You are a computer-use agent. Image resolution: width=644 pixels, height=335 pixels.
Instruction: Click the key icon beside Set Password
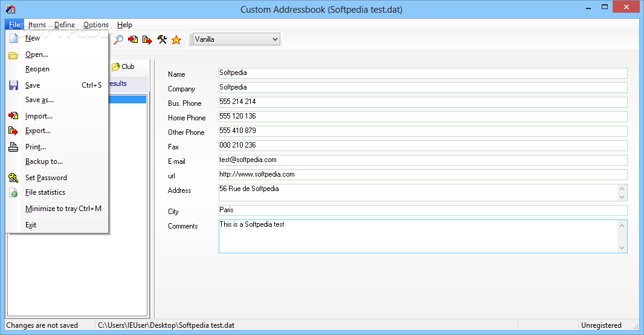tap(13, 178)
